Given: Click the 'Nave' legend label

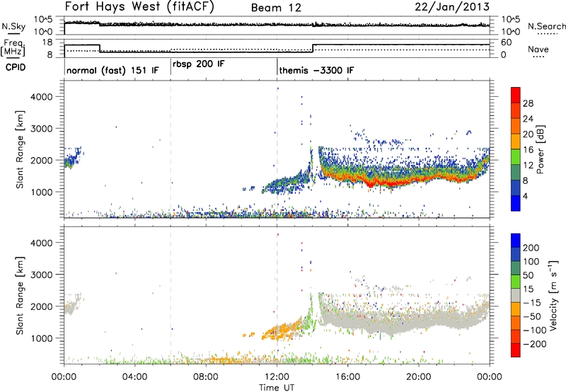Looking at the screenshot, I should tap(538, 49).
